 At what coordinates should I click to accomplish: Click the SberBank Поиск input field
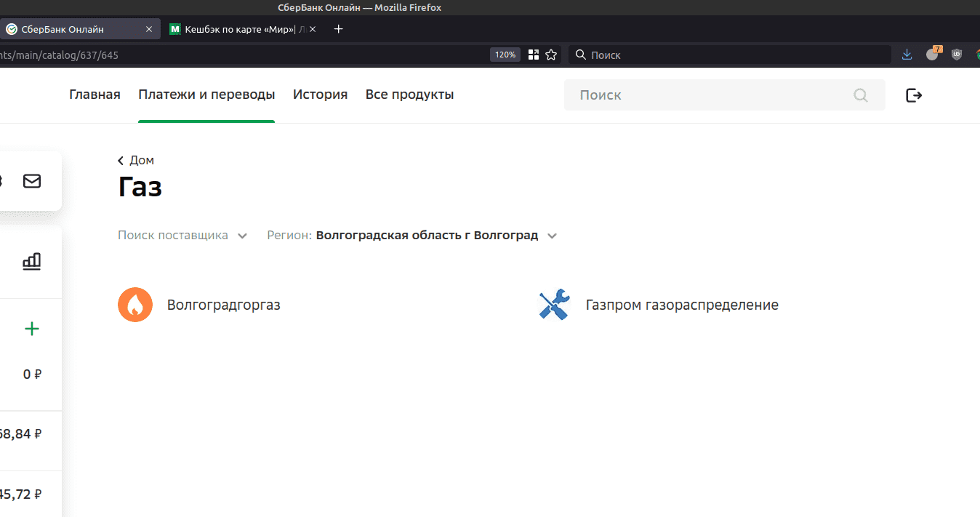click(x=712, y=95)
